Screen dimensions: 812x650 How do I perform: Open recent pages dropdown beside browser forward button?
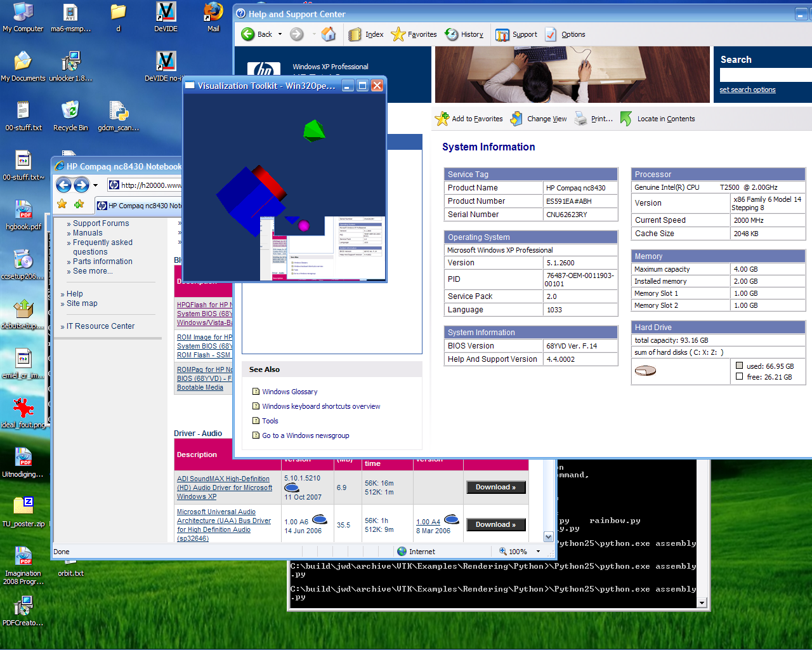coord(96,185)
